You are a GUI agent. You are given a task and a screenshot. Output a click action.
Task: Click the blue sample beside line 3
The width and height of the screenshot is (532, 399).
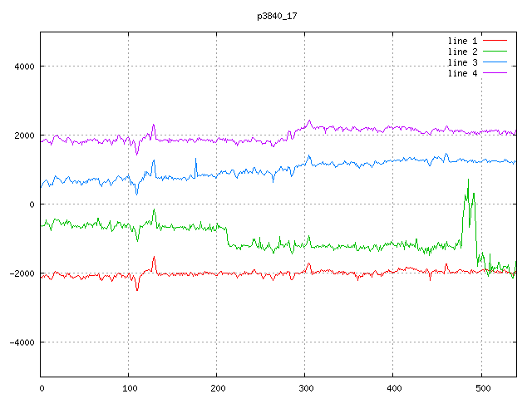[x=495, y=62]
